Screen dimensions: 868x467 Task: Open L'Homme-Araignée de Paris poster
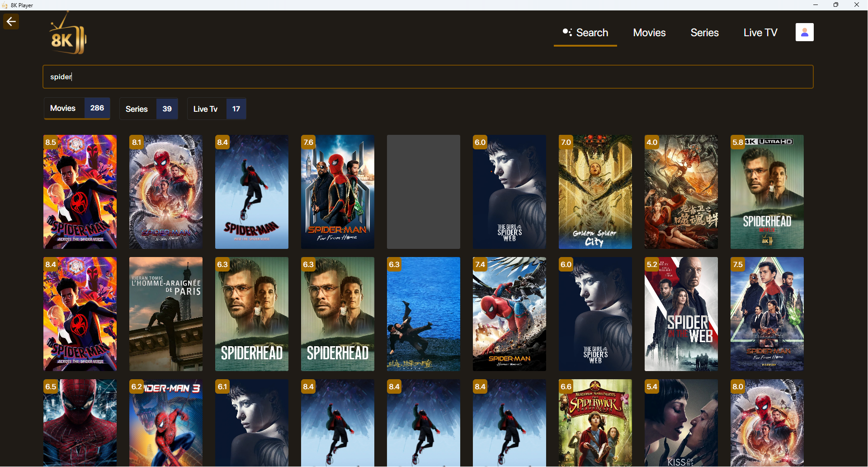(x=166, y=314)
